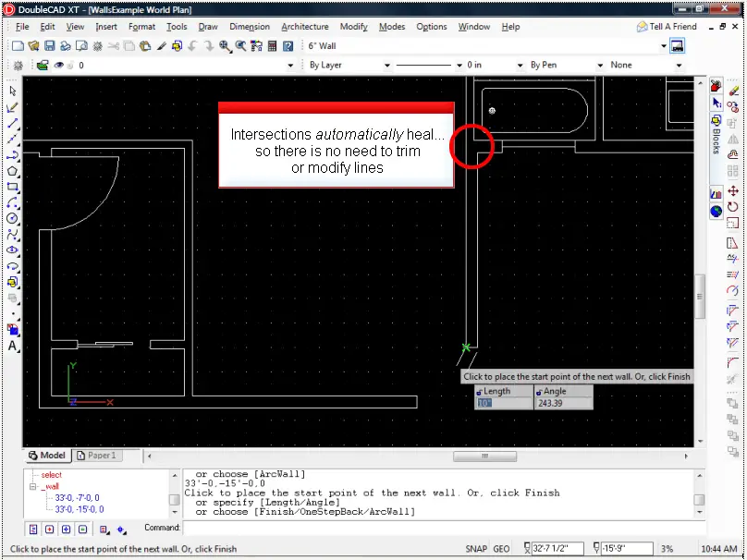Open the calculator from the top toolbar
The height and width of the screenshot is (560, 747).
pyautogui.click(x=275, y=46)
